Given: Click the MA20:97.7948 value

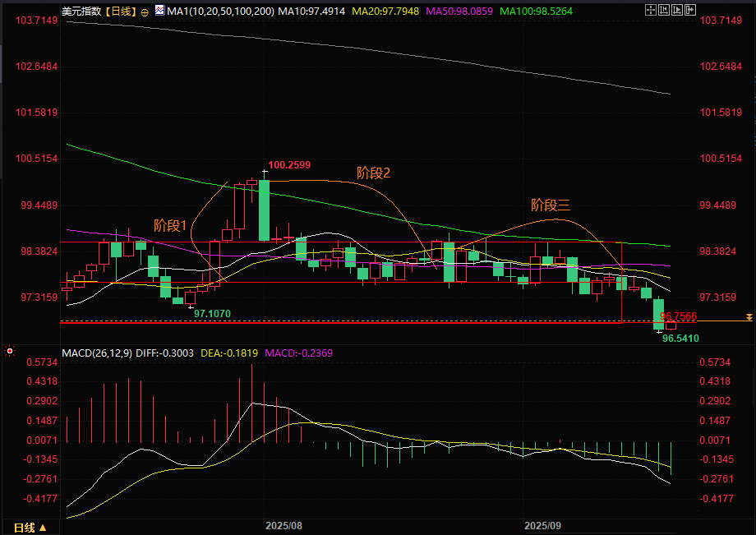Looking at the screenshot, I should [385, 11].
